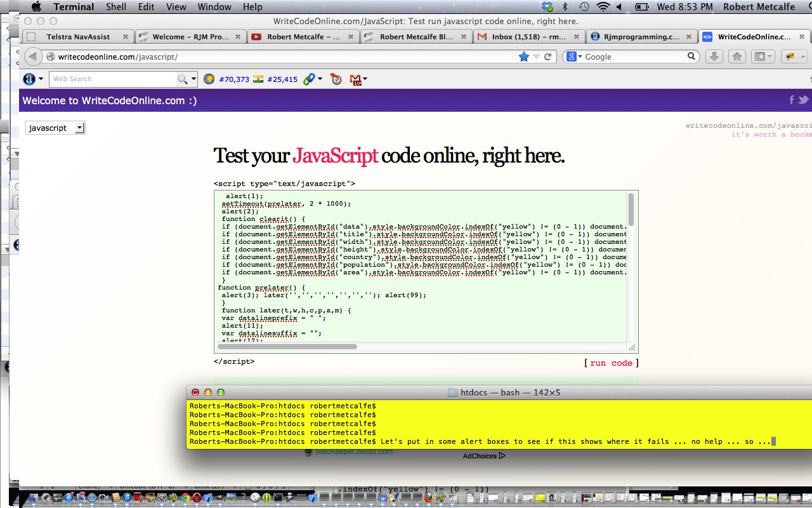Expand the chain links dropdown arrow

(x=320, y=79)
